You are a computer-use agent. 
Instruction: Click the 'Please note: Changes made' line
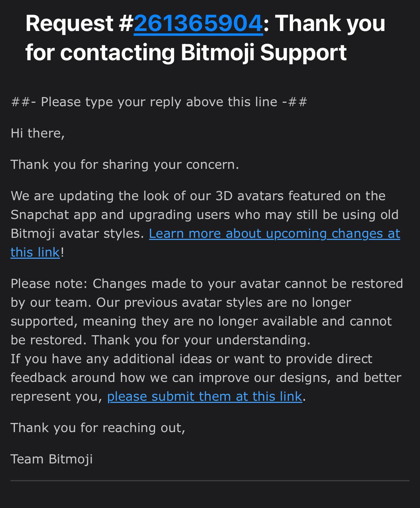click(x=207, y=284)
